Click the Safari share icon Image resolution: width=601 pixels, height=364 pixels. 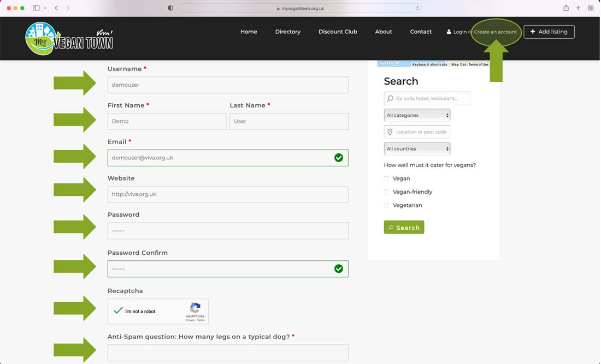click(x=565, y=8)
